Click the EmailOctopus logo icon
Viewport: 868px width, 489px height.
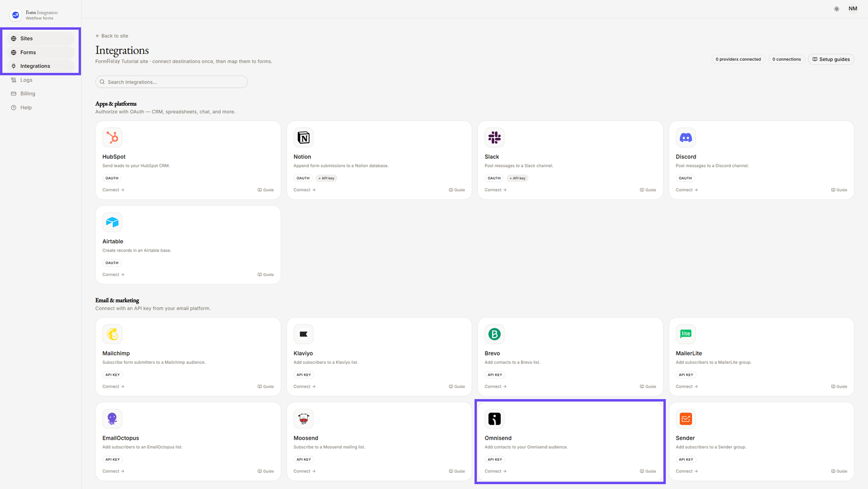[112, 419]
